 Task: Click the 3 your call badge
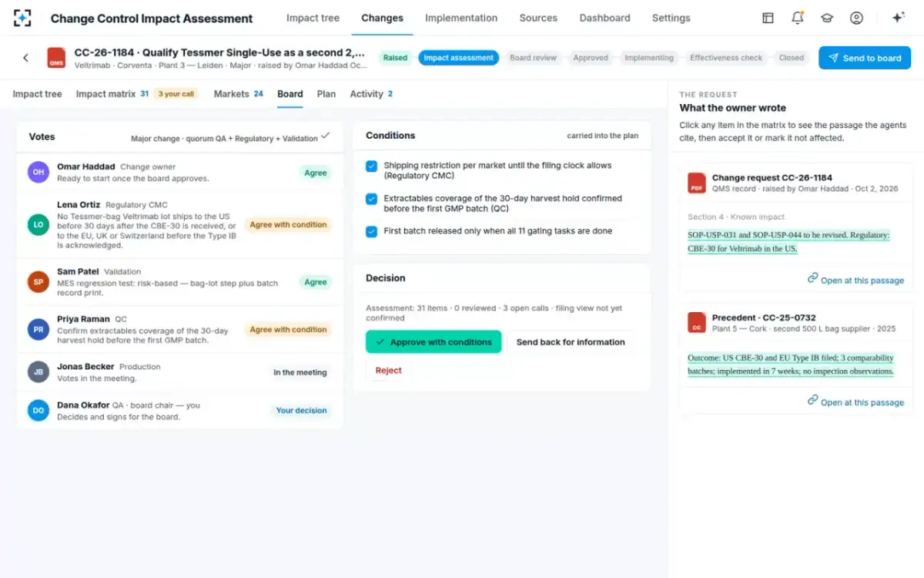pyautogui.click(x=176, y=94)
